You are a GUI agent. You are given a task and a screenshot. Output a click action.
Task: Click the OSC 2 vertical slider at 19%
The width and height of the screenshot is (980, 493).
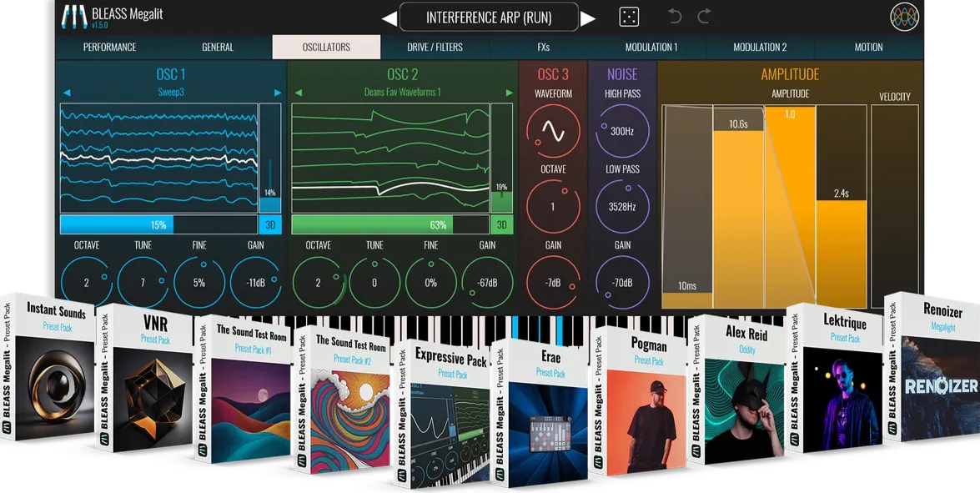[x=502, y=158]
